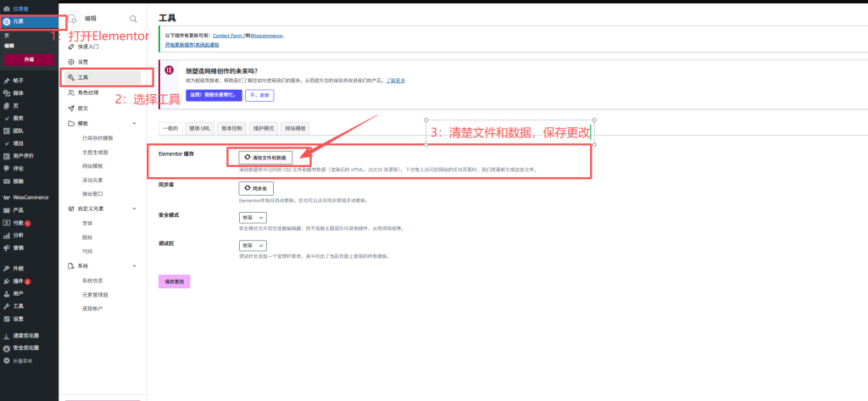Screen dimensions: 868x401
Task: Open 仪表板 in the WordPress sidebar
Action: pos(20,10)
